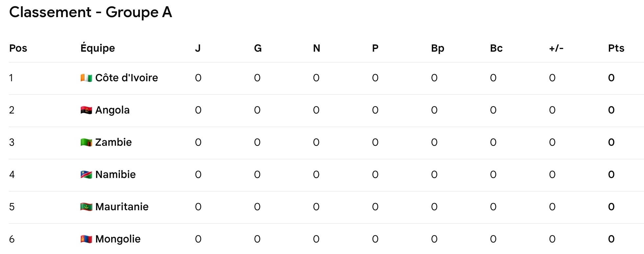The width and height of the screenshot is (644, 254).
Task: Click the Équipe column header
Action: tap(98, 48)
